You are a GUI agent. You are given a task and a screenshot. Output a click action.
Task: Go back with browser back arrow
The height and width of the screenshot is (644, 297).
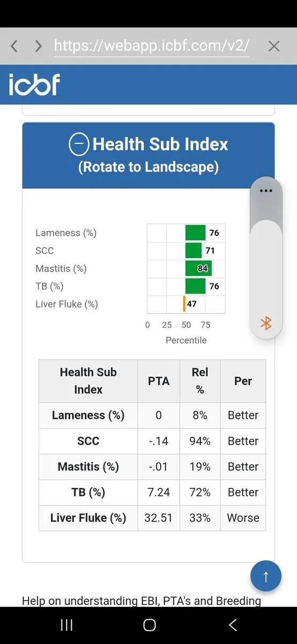coord(14,46)
